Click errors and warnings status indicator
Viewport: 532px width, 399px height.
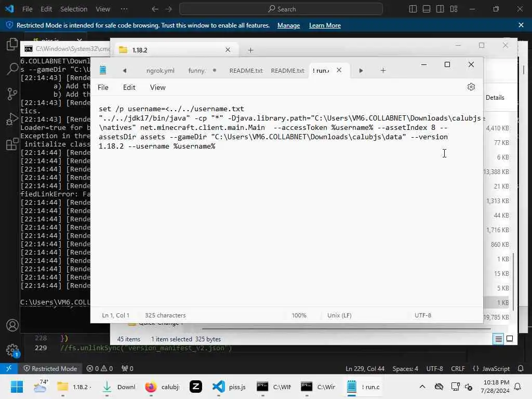point(100,368)
